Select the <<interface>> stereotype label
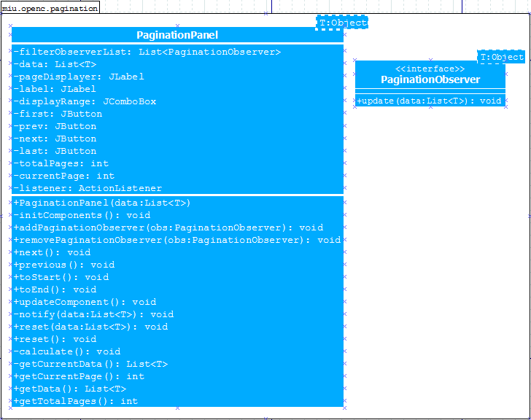Screen dimensions: 531x420 click(x=430, y=69)
